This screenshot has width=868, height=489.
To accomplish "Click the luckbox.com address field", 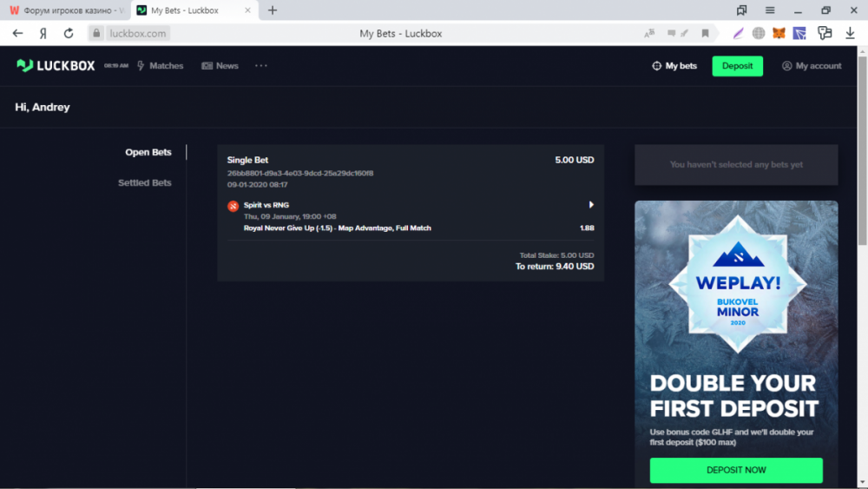I will 138,33.
